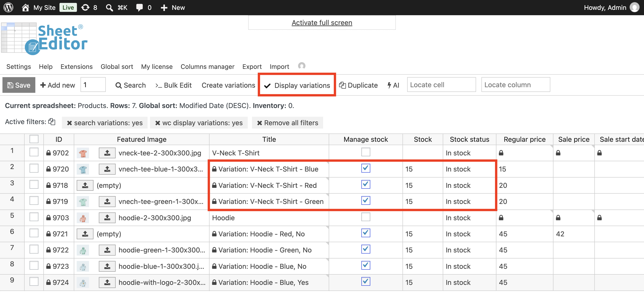
Task: Open Bulk Edit tool
Action: pyautogui.click(x=174, y=85)
